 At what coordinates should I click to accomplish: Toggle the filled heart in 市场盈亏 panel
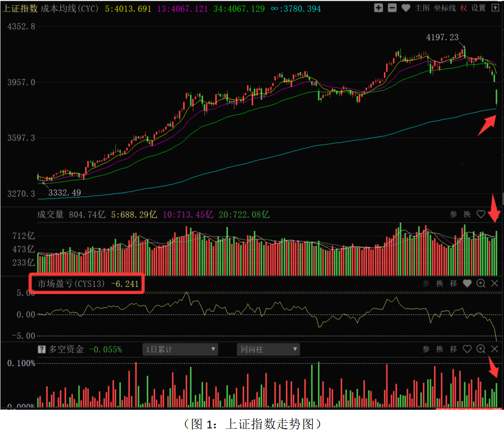467,284
